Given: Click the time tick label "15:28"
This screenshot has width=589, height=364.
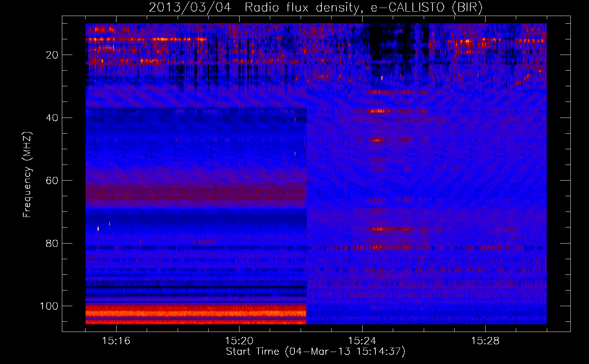Looking at the screenshot, I should click(x=485, y=341).
